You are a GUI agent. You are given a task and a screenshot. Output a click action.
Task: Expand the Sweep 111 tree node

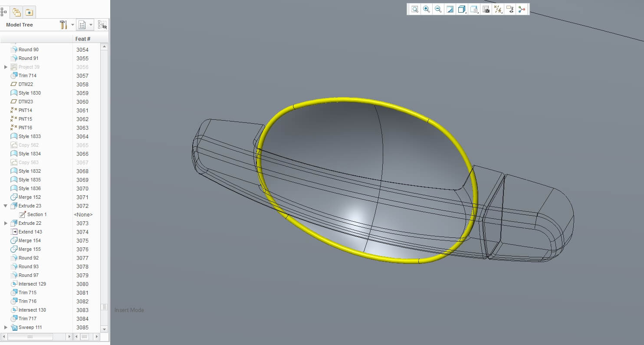6,327
